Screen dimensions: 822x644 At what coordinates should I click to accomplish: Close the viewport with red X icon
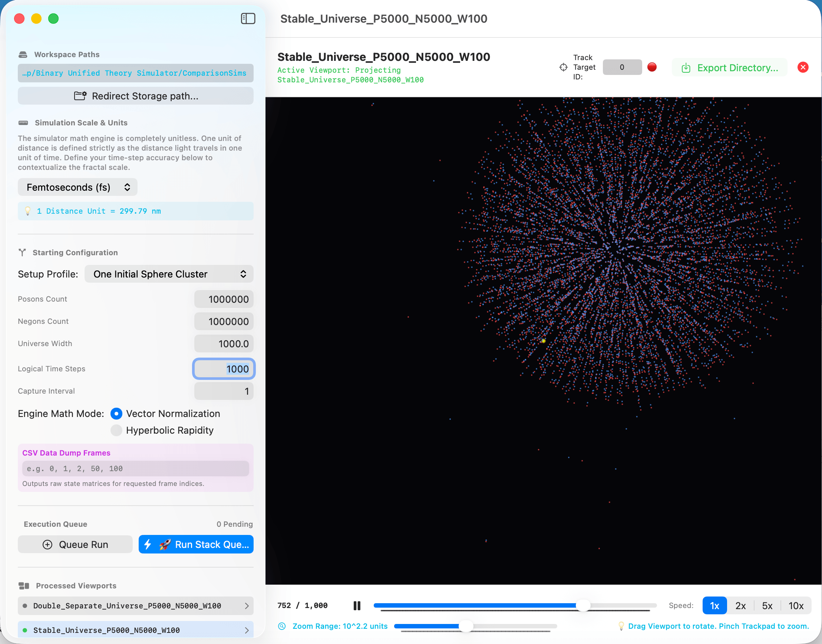803,67
